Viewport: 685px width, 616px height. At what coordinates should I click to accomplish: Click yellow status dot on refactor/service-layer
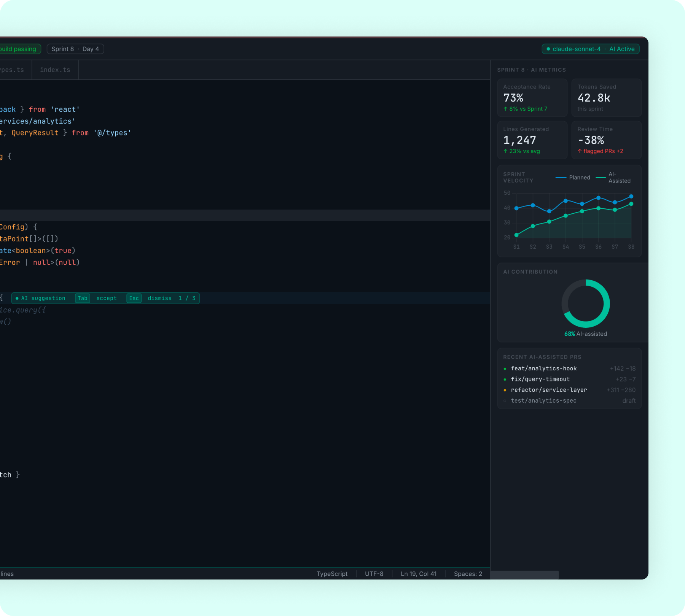[505, 390]
